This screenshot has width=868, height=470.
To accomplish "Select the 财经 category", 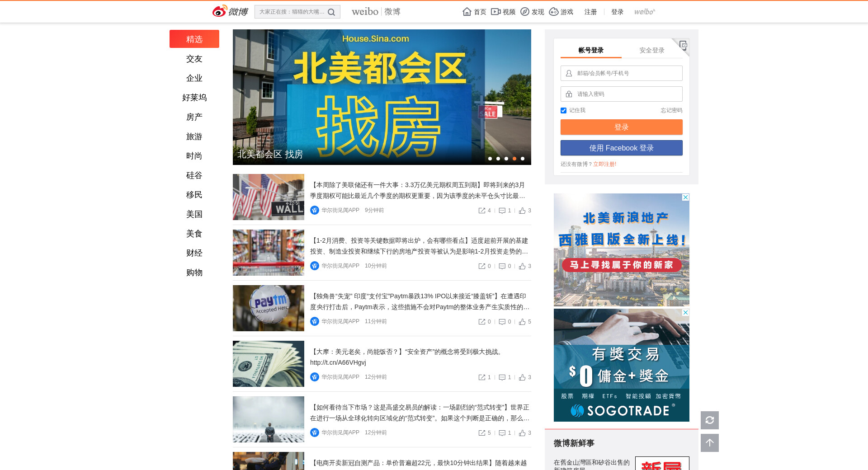I will coord(194,253).
